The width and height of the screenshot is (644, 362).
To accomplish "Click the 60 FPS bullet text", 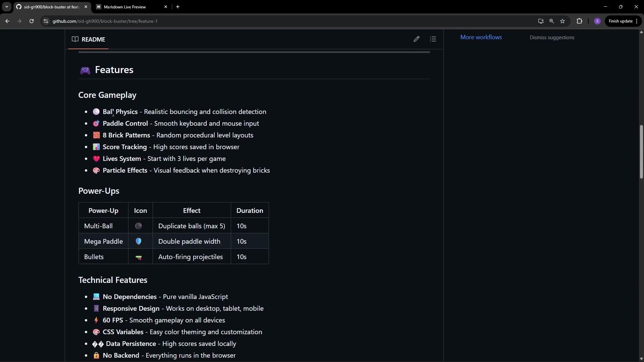I will [x=164, y=320].
